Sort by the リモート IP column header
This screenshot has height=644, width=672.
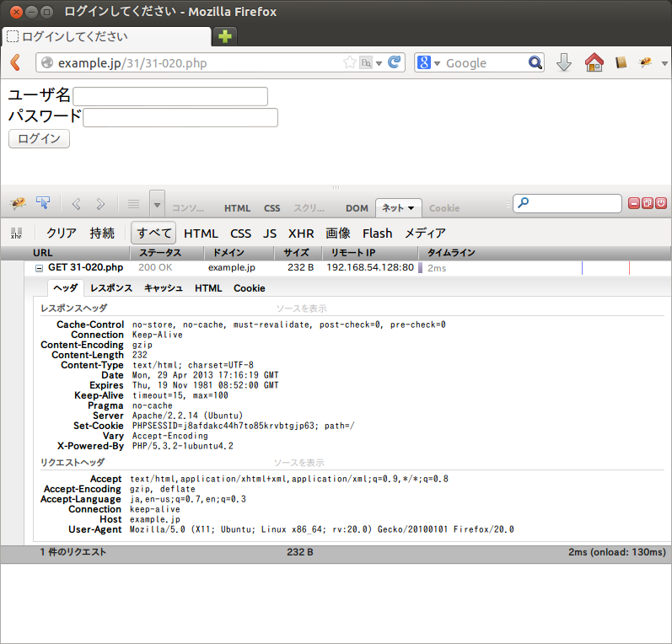click(369, 253)
